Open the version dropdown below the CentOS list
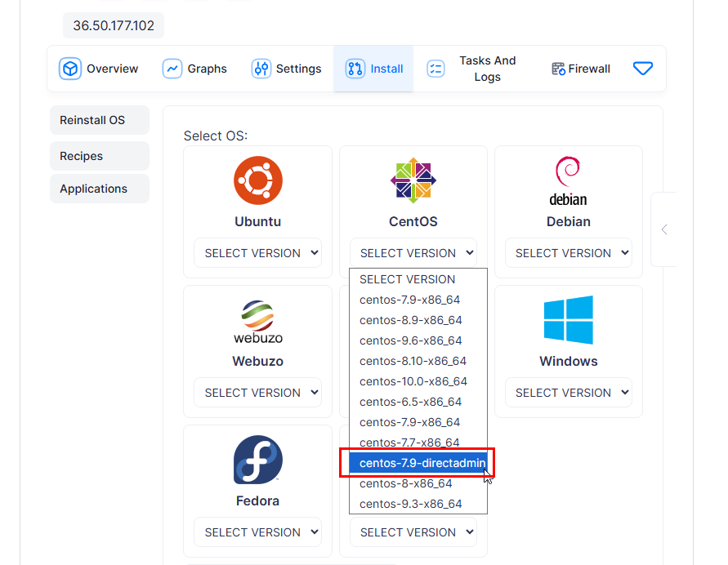The width and height of the screenshot is (728, 565). (413, 532)
